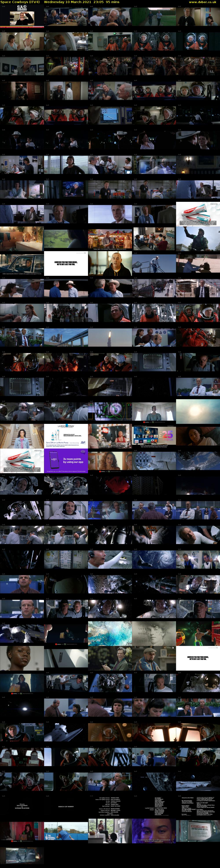Open the 'SAS: Red Notice' title card thumbnail

pos(22,17)
